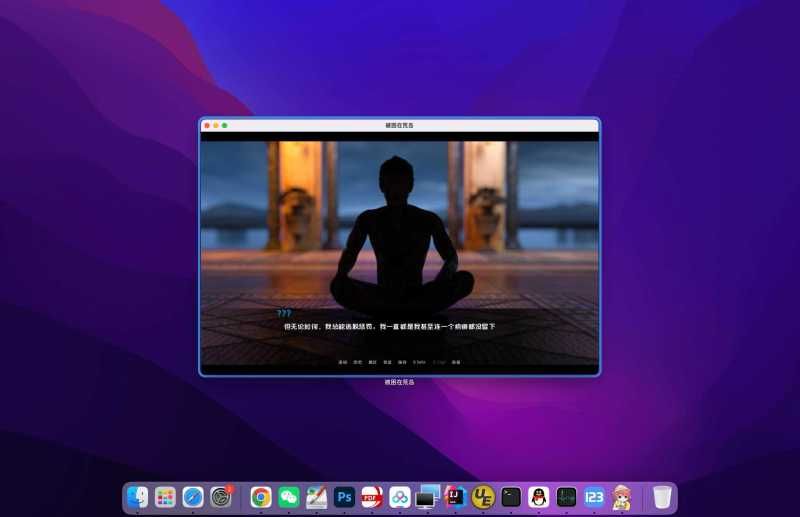Zoom game window with green button
The width and height of the screenshot is (800, 517).
pyautogui.click(x=224, y=126)
